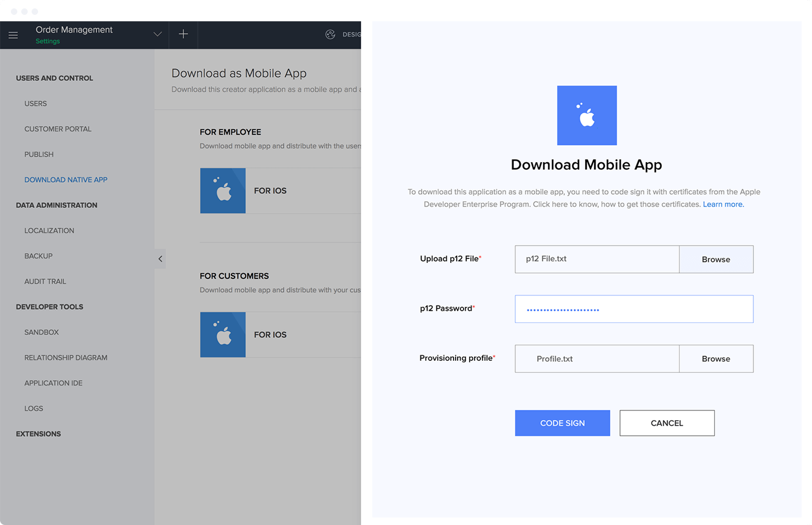The image size is (812, 525).
Task: Open Audit Trail page
Action: 45,281
